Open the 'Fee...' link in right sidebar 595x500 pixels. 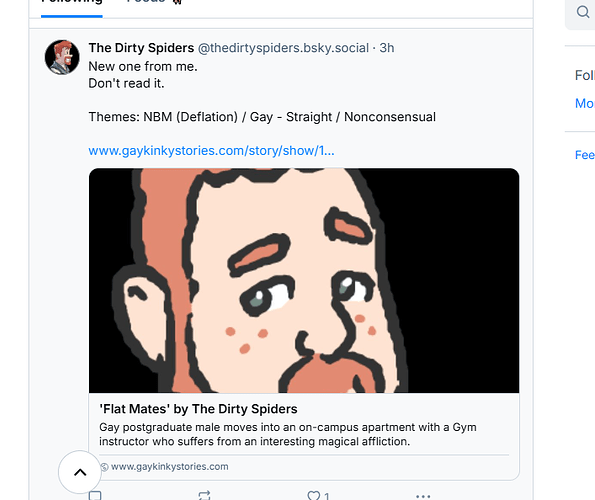(x=585, y=155)
